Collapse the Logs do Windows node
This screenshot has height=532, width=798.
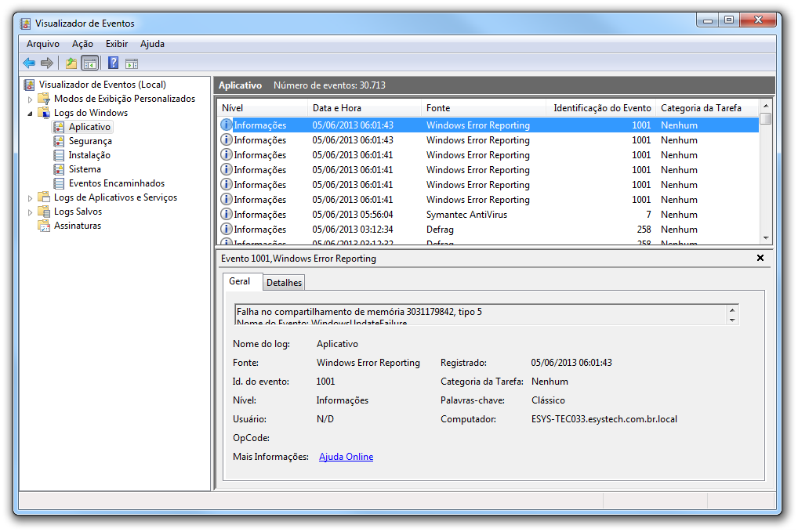click(30, 113)
